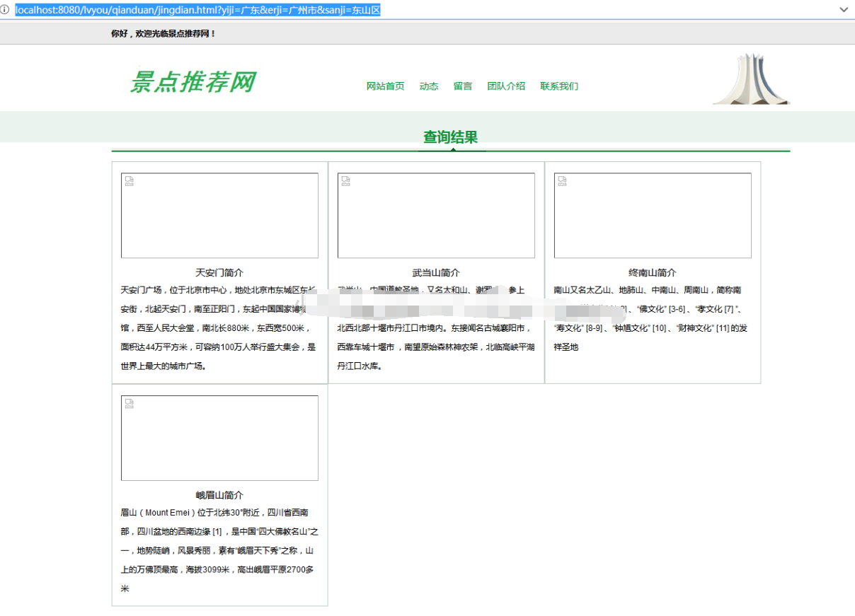Click the greeting text 你好，欢迎光临景点推荐网！
Viewport: 855px width, 616px height.
pos(163,33)
